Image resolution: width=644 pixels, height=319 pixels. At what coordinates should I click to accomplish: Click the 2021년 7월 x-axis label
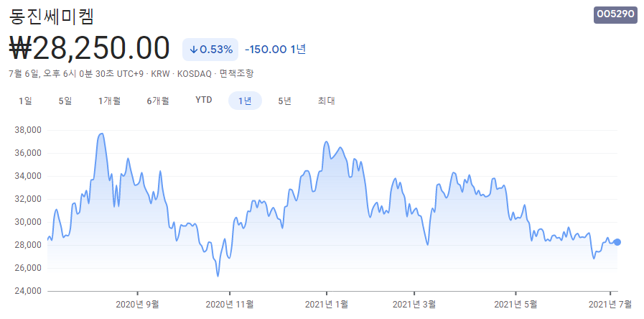[x=610, y=304]
